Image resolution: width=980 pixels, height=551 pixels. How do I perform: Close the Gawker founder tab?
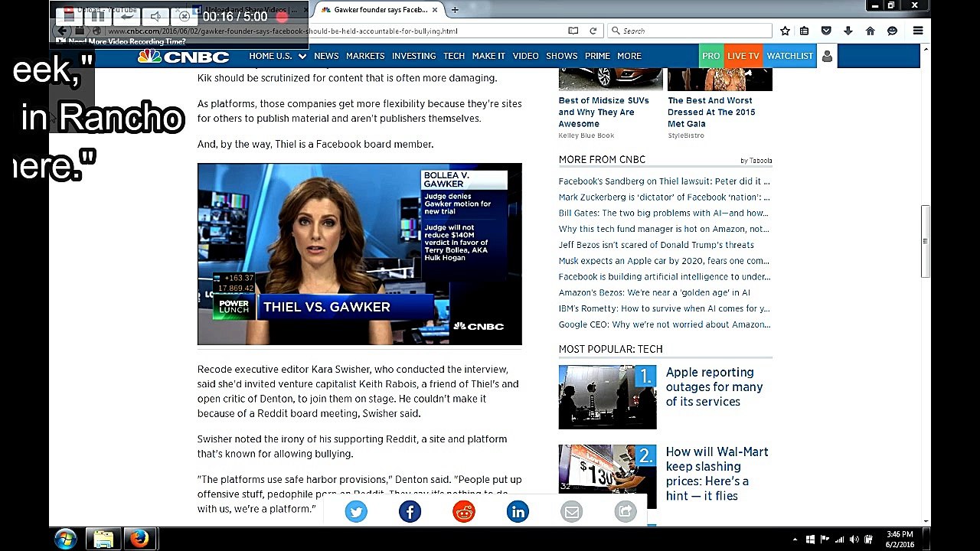[x=436, y=10]
